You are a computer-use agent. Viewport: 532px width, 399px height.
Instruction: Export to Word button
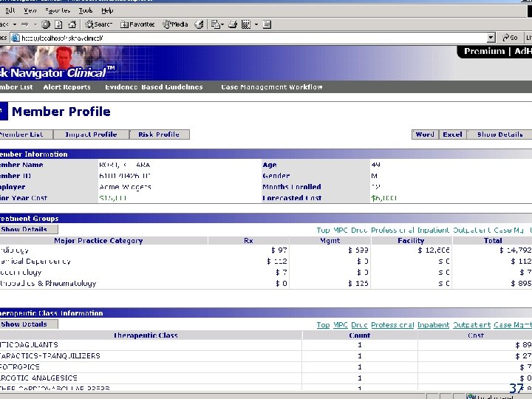coord(425,134)
